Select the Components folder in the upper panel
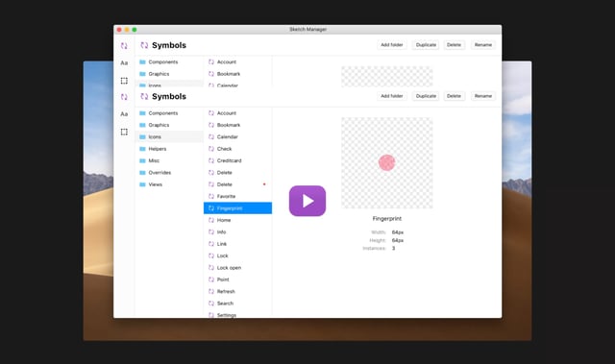The width and height of the screenshot is (615, 364). point(169,61)
